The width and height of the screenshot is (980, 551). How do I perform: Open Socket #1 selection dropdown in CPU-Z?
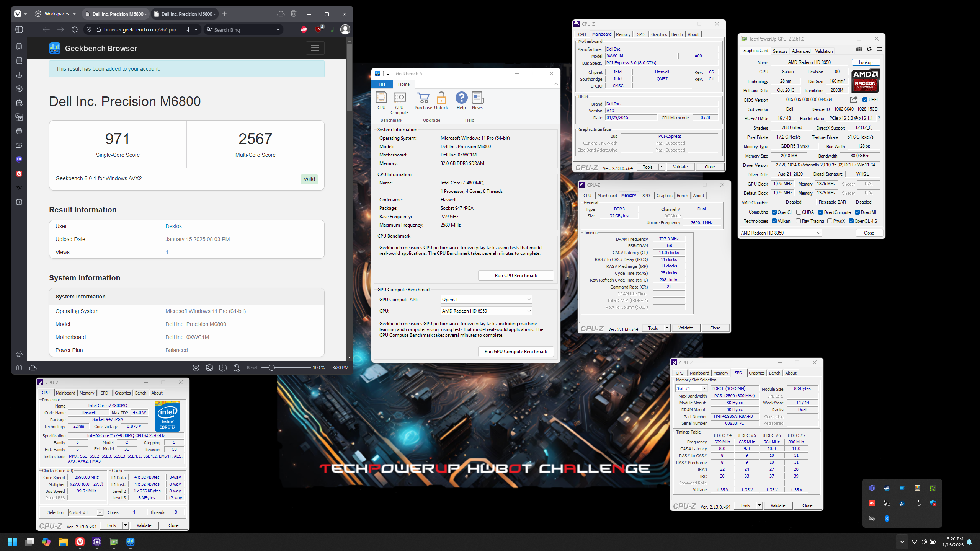tap(85, 512)
